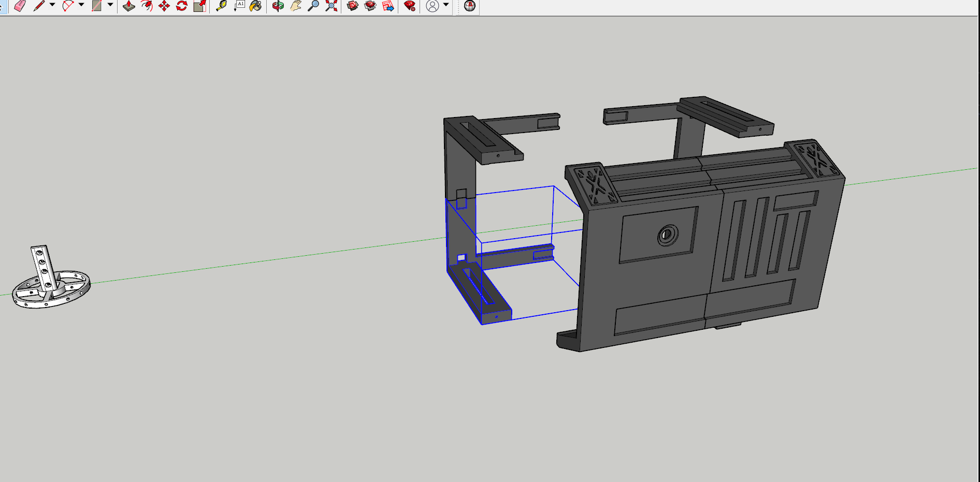
Task: Select the Arc tool
Action: click(x=68, y=6)
